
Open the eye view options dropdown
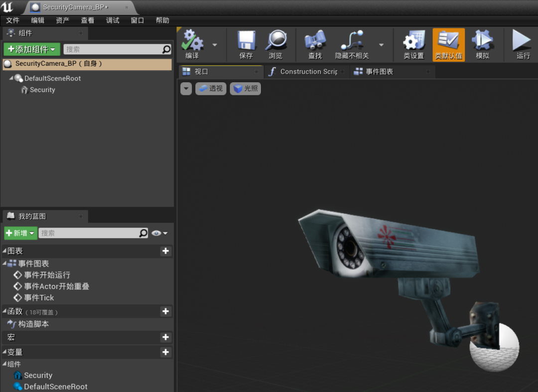tap(159, 233)
